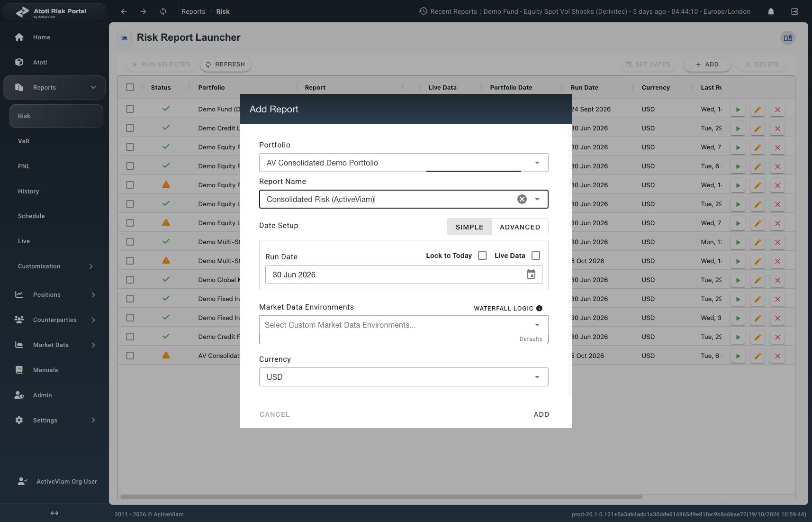The width and height of the screenshot is (812, 522).
Task: Click the Reports breadcrumb link
Action: 193,11
